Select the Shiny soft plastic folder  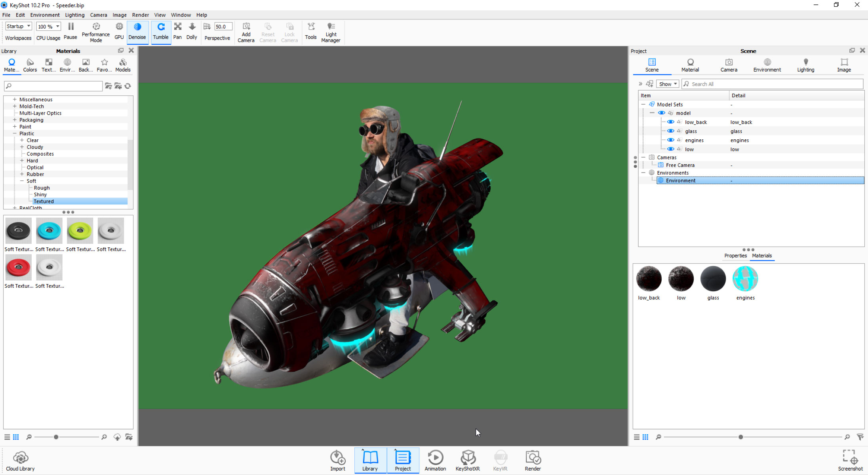tap(40, 194)
